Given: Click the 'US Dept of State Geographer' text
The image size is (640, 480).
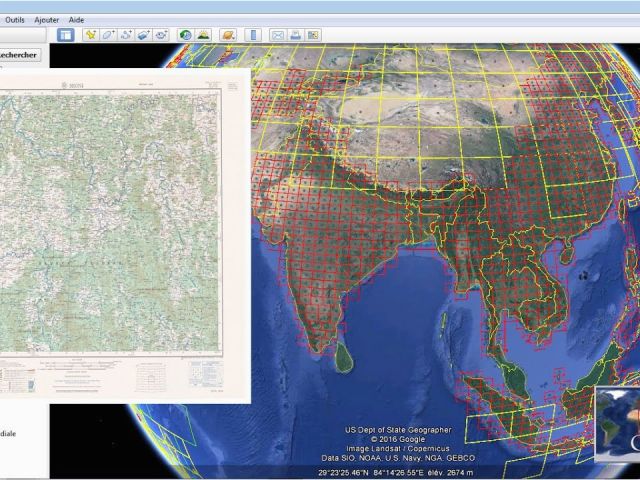Looking at the screenshot, I should (x=398, y=430).
